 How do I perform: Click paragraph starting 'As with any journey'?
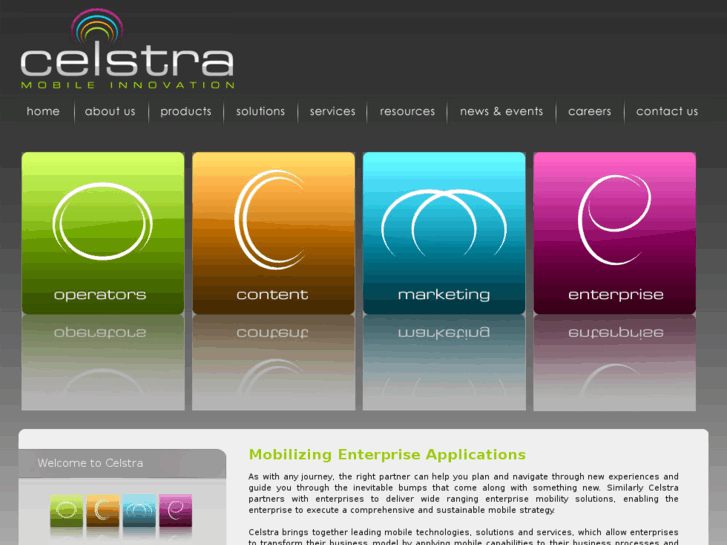pyautogui.click(x=463, y=493)
